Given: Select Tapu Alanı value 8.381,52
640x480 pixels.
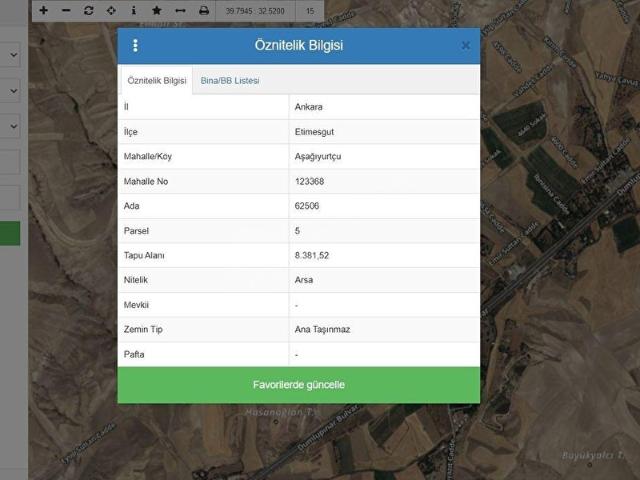Looking at the screenshot, I should coord(312,256).
